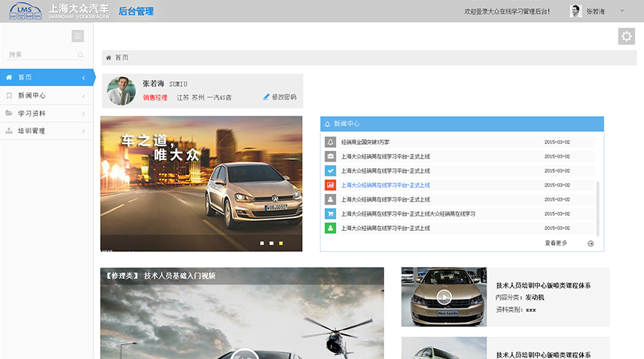Click 首页 breadcrumb label

pos(121,57)
